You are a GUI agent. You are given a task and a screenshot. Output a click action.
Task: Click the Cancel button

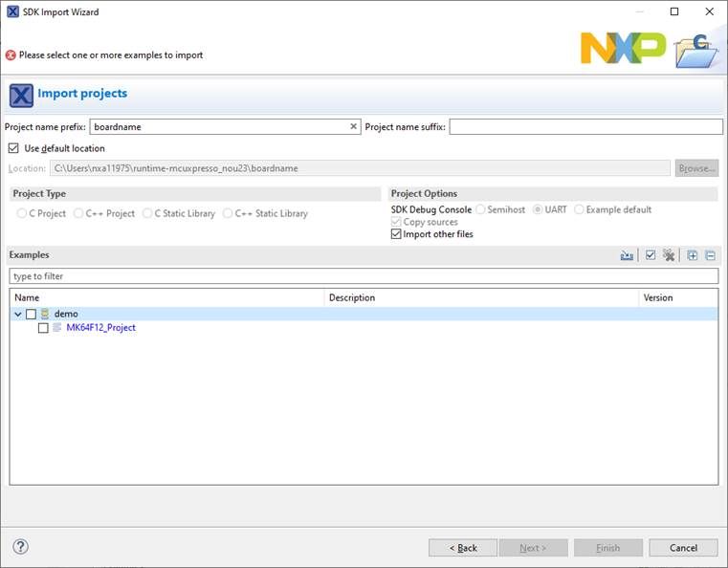[x=683, y=548]
